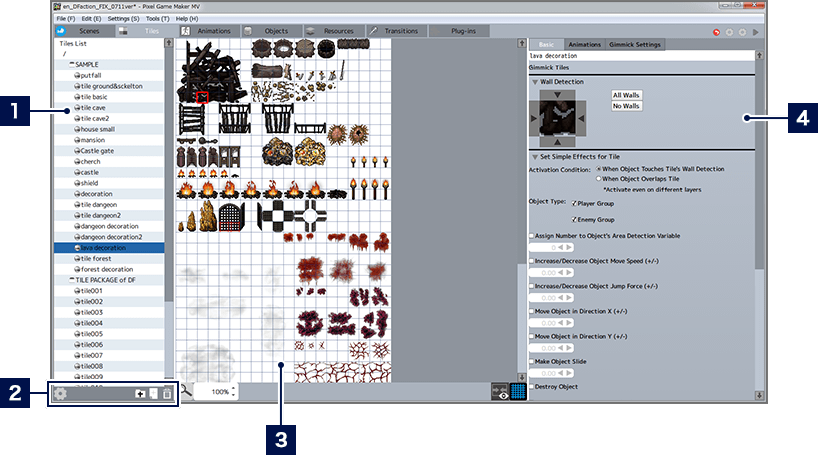Open the Transitions tab
Screen dimensions: 818x455
396,31
